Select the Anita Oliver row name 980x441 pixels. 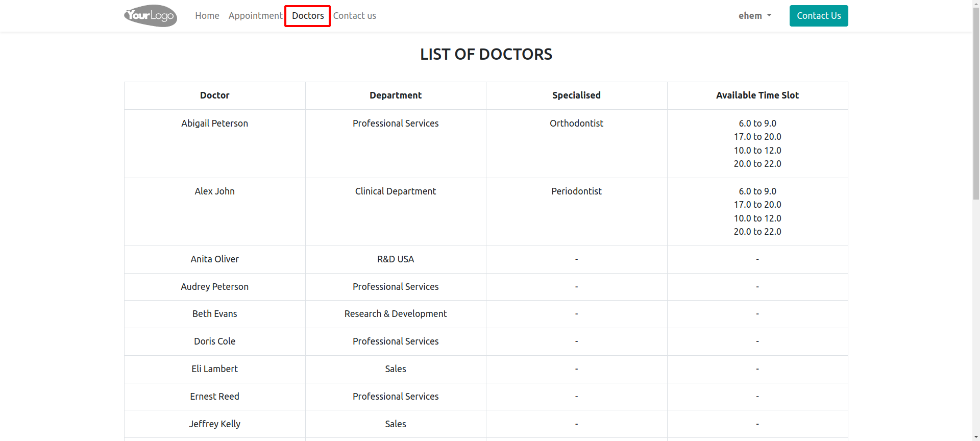[x=214, y=259]
